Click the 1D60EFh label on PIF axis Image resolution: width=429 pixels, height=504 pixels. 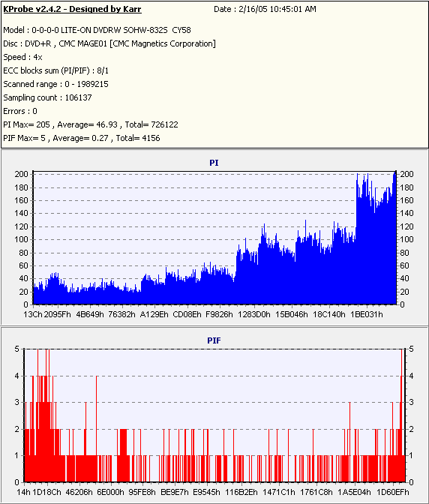click(393, 493)
